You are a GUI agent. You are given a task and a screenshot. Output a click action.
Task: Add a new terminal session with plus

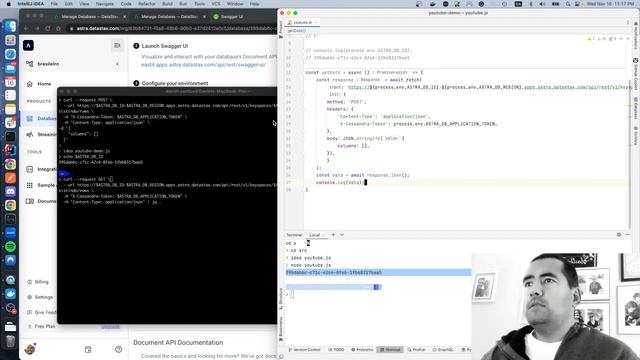coord(333,235)
